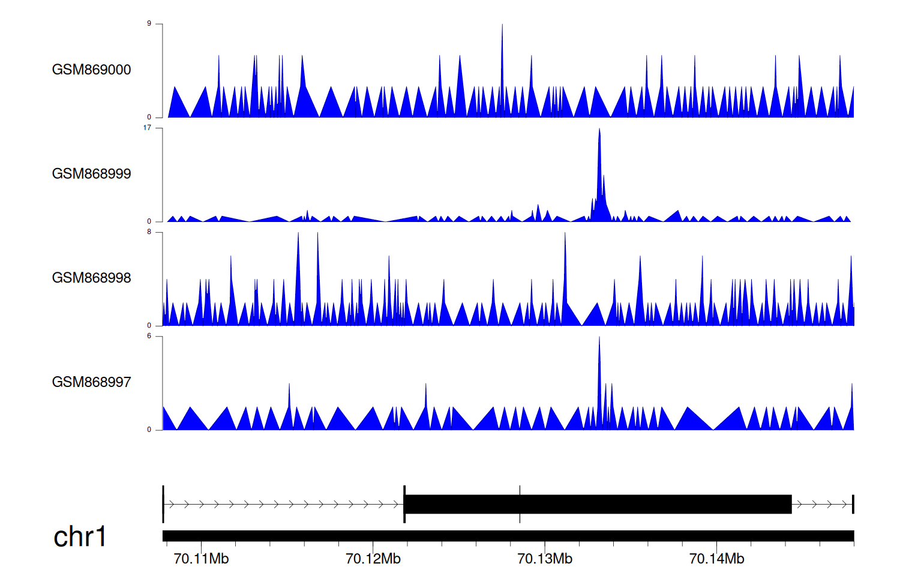This screenshot has height=588, width=900.
Task: Click the chr1 horizontal chromosome bar
Action: [508, 536]
